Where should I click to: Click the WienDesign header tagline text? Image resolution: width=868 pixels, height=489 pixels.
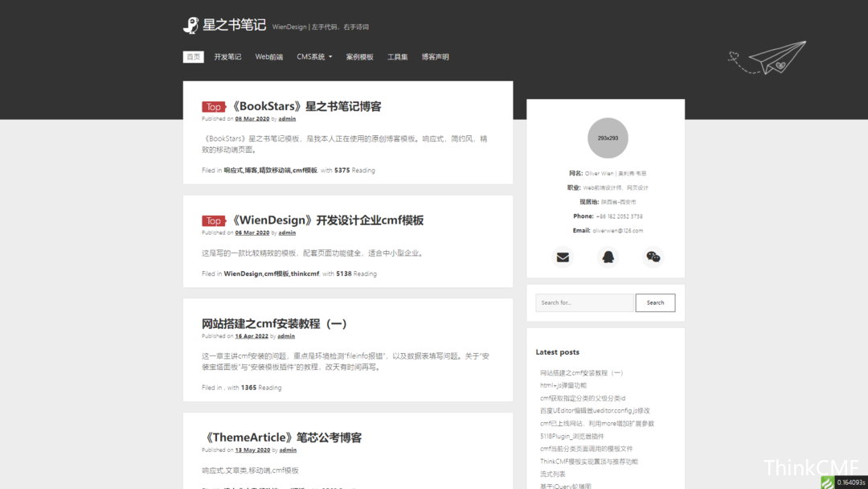321,27
